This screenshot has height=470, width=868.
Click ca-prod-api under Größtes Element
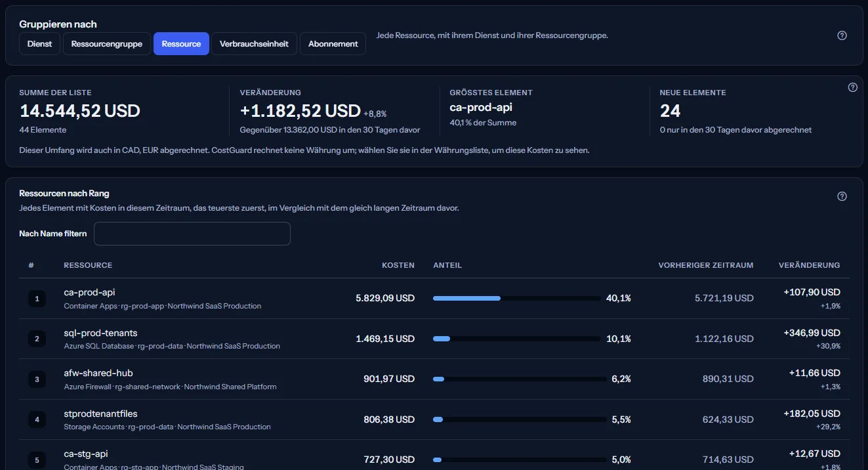(481, 107)
